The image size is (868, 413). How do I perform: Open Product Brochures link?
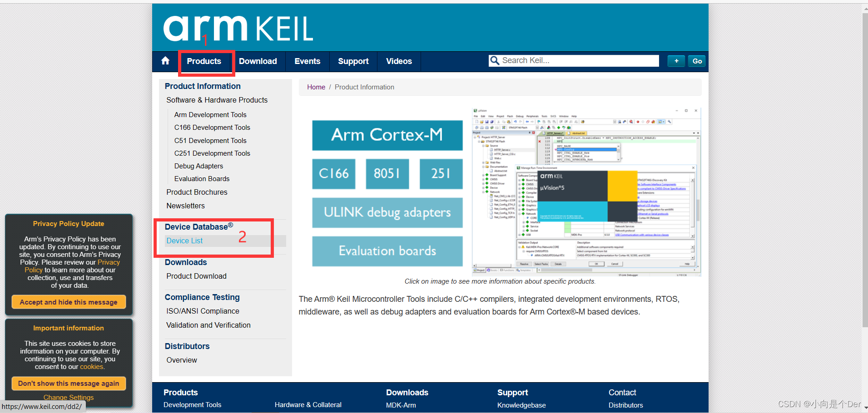tap(197, 192)
